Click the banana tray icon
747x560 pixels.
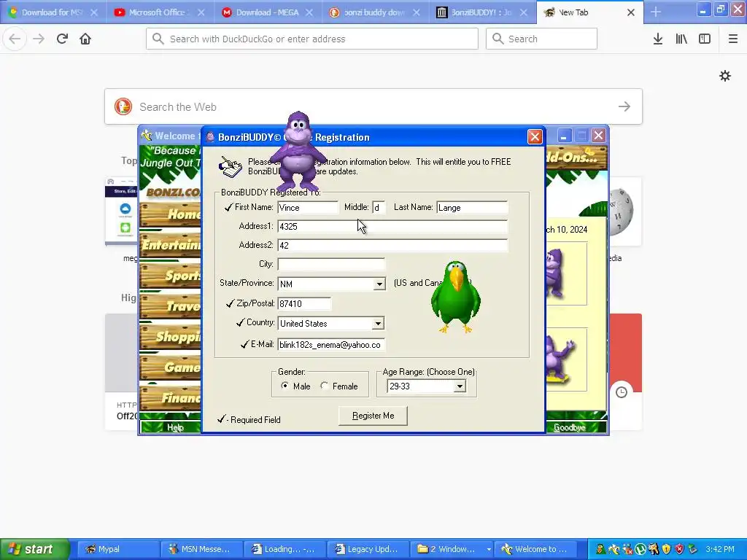(x=614, y=549)
